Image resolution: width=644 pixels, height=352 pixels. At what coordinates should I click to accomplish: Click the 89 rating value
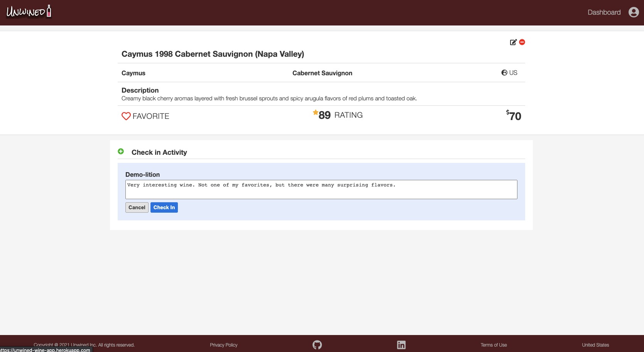pyautogui.click(x=325, y=115)
